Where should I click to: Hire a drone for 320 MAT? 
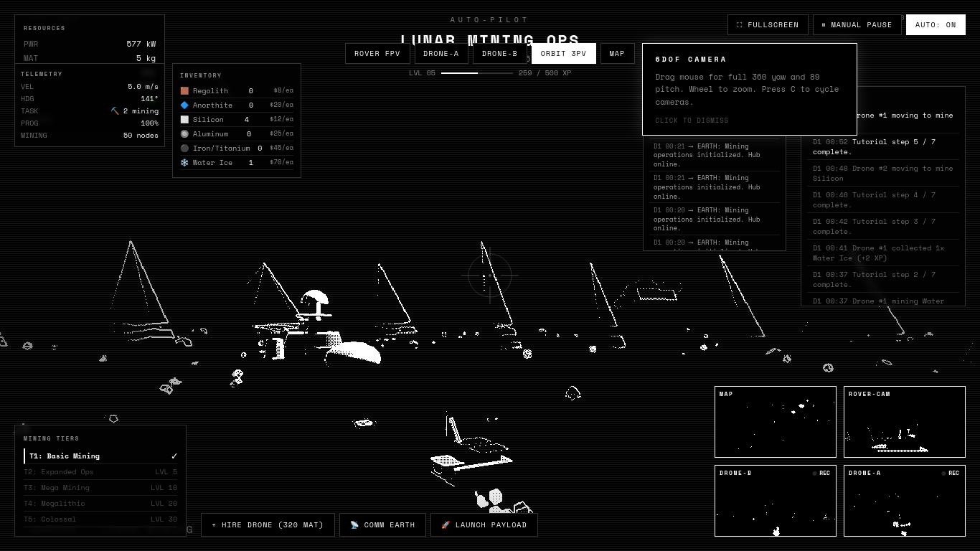(x=268, y=525)
